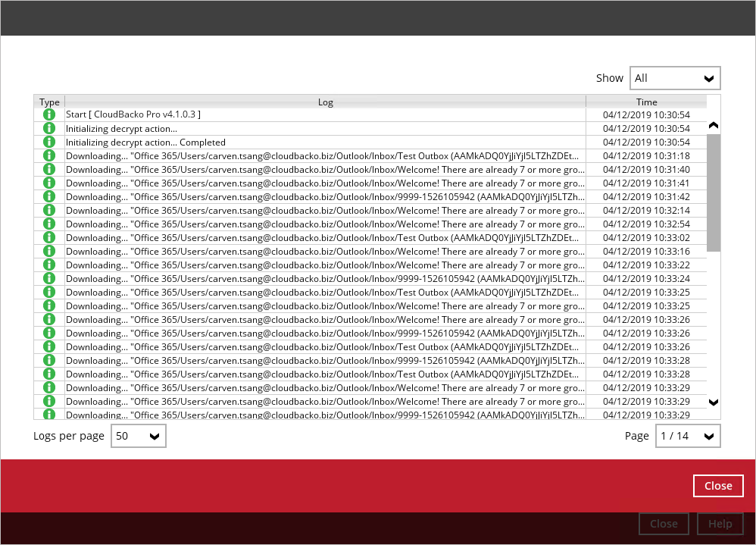This screenshot has width=756, height=545.
Task: Open the Show filter dropdown
Action: [x=674, y=78]
